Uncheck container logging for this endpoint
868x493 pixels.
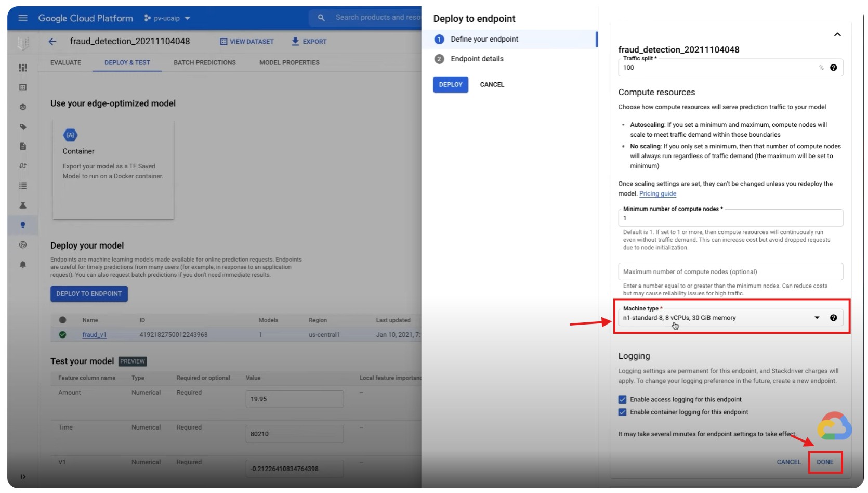coord(622,412)
